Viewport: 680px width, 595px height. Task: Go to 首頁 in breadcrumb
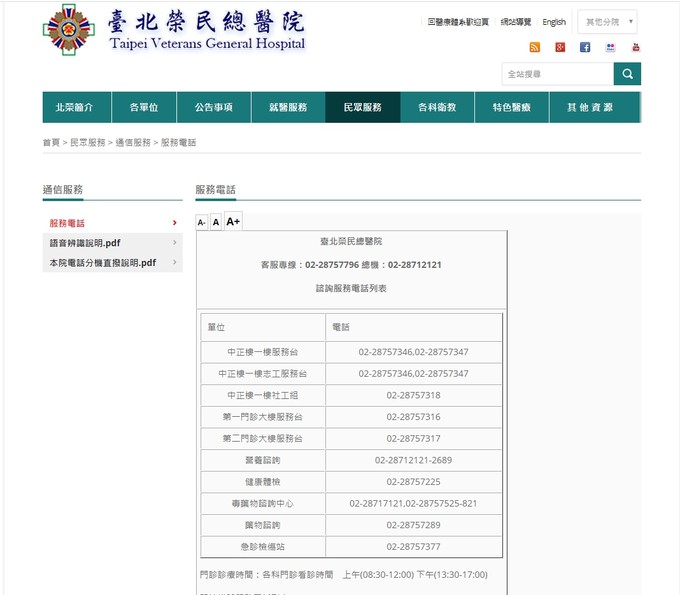tap(51, 142)
